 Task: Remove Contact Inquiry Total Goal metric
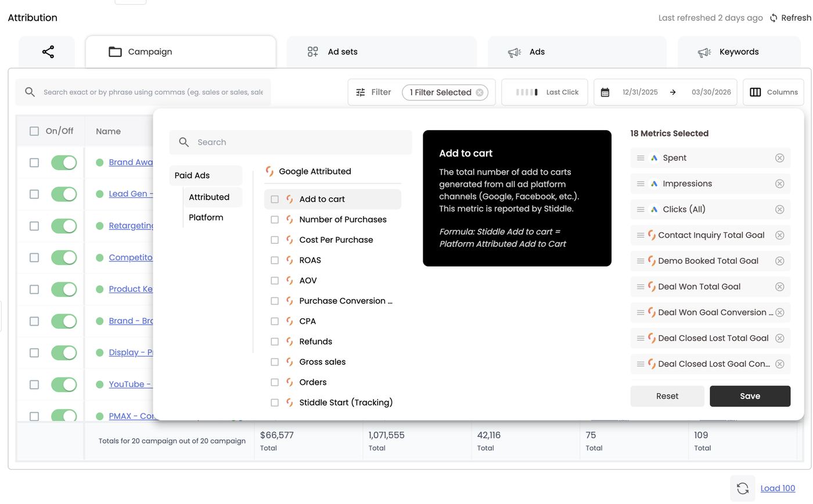(x=780, y=235)
